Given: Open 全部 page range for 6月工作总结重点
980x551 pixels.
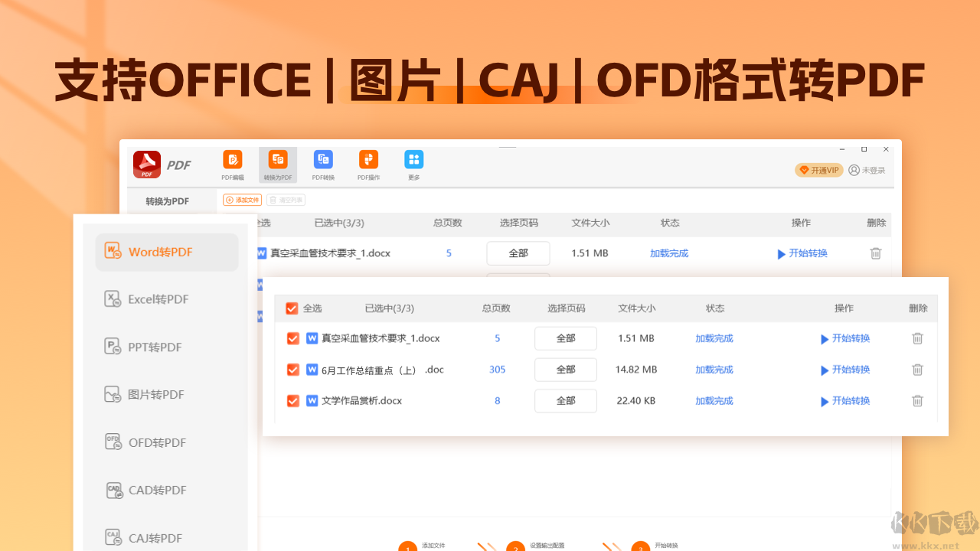Looking at the screenshot, I should (565, 370).
